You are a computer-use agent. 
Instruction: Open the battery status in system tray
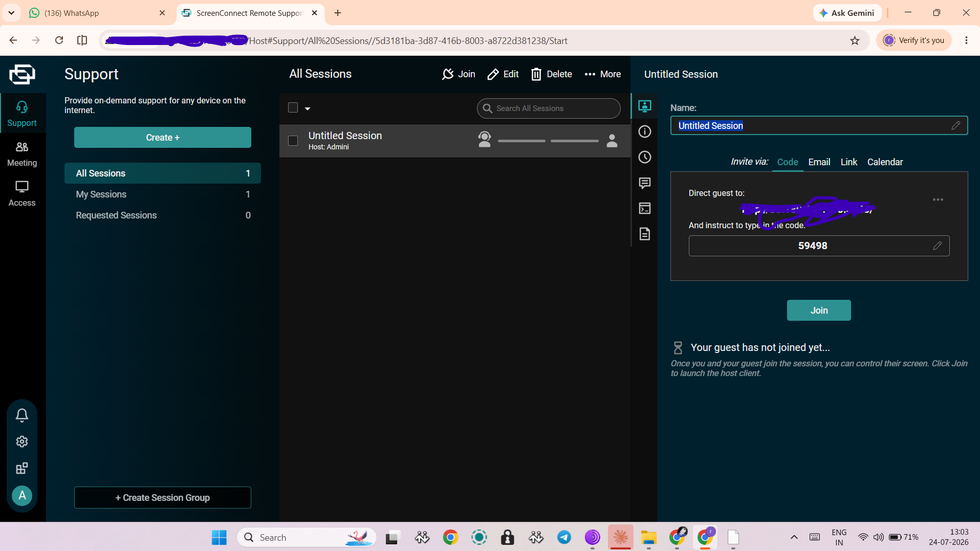(x=903, y=537)
